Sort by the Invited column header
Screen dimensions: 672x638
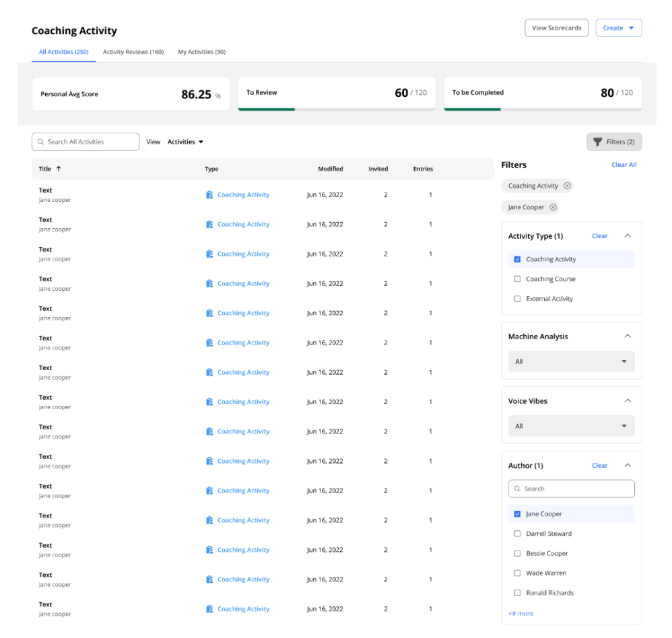point(378,169)
